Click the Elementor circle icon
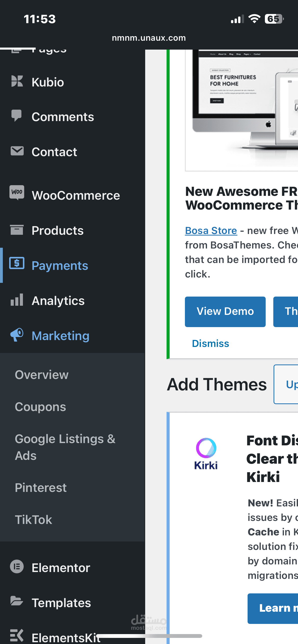 (17, 566)
